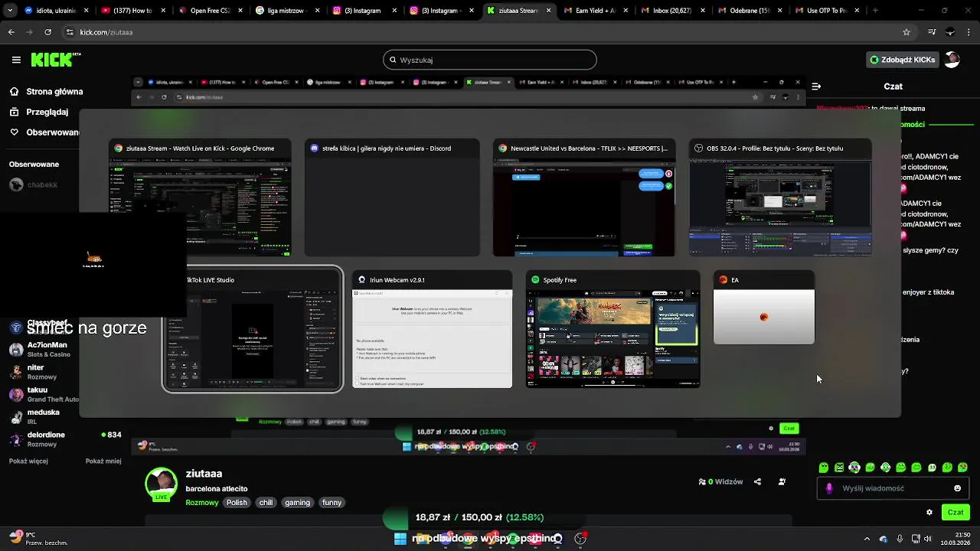
Task: Open takuu channel in sidebar
Action: tap(44, 394)
